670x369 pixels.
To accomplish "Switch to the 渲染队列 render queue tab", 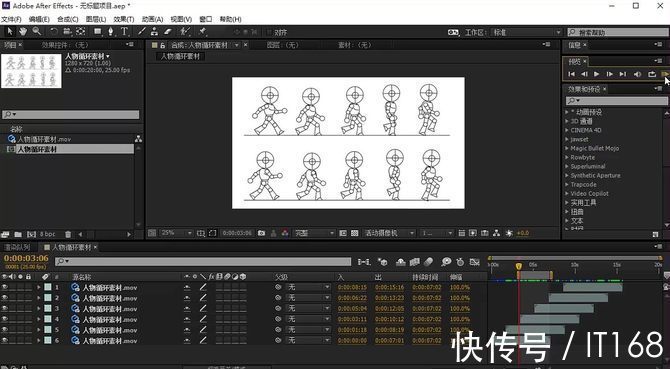I will tap(17, 247).
